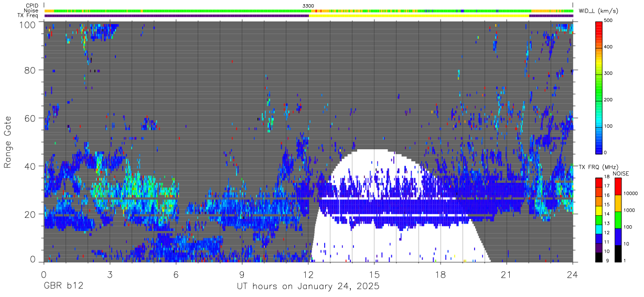Click the 100 tick label on the Range Gate axis
The width and height of the screenshot is (644, 297).
tap(27, 25)
